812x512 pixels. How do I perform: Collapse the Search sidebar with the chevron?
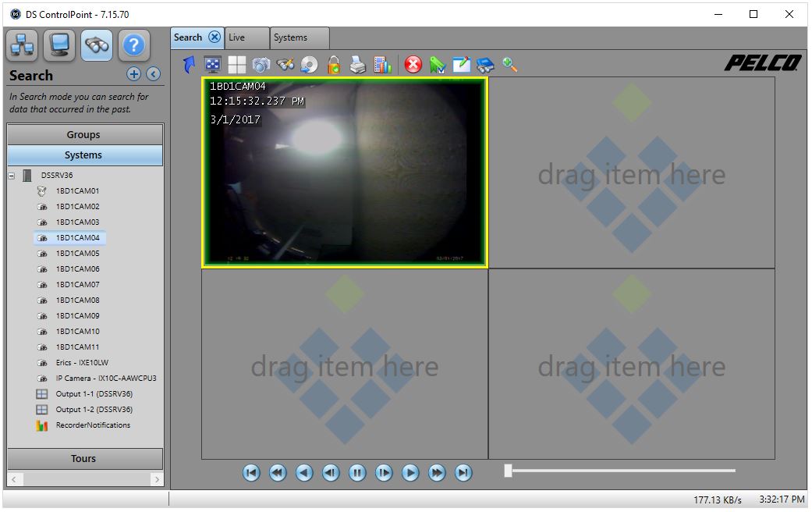[153, 74]
